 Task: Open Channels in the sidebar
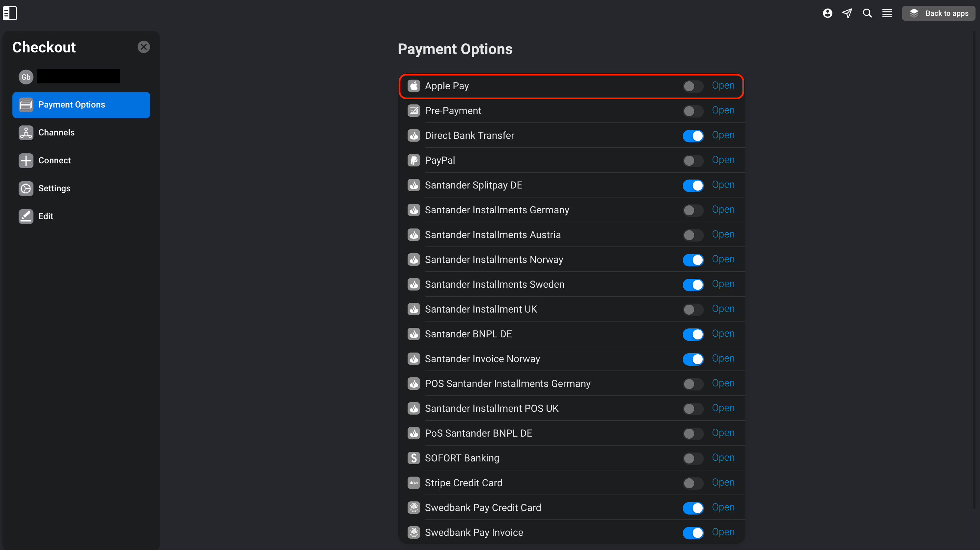(81, 133)
